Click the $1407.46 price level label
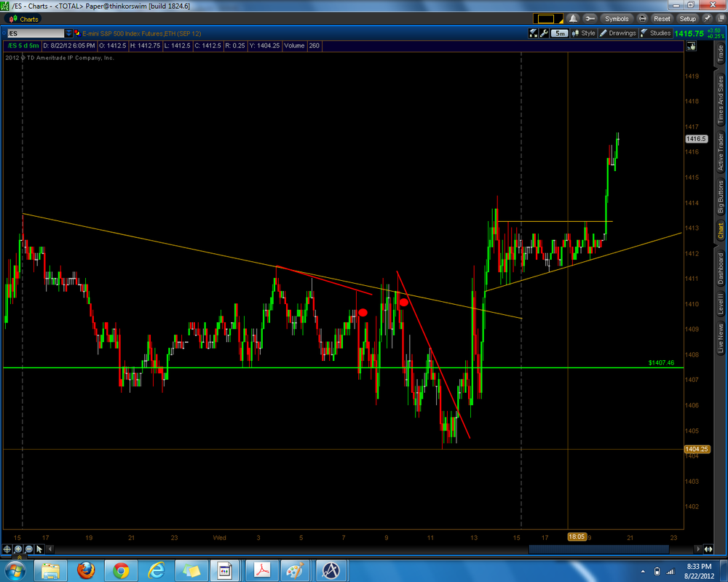 [x=661, y=362]
